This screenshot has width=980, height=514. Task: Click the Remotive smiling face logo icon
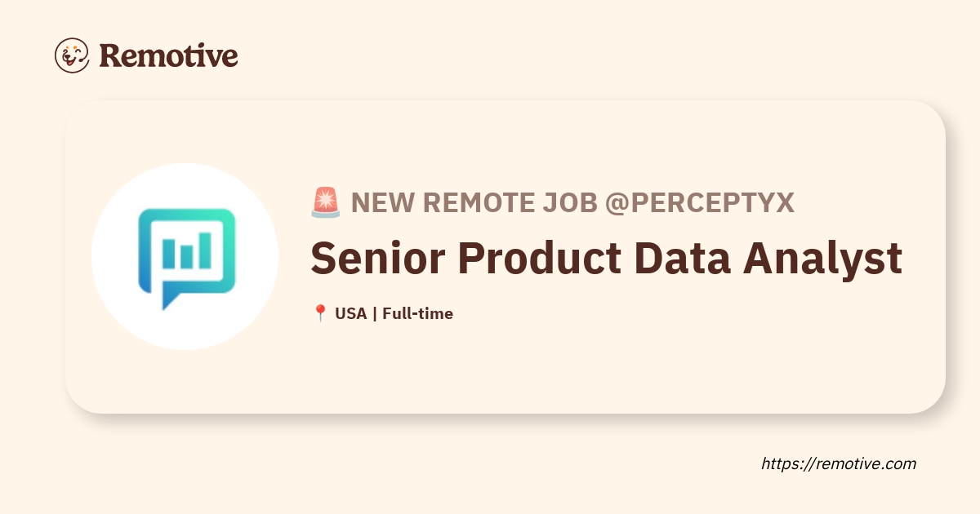point(72,55)
